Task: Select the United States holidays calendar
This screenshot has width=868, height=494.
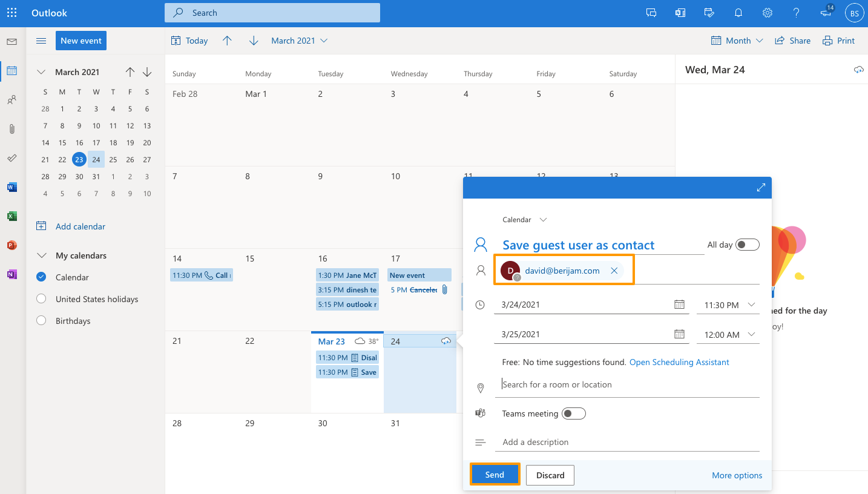Action: point(41,299)
